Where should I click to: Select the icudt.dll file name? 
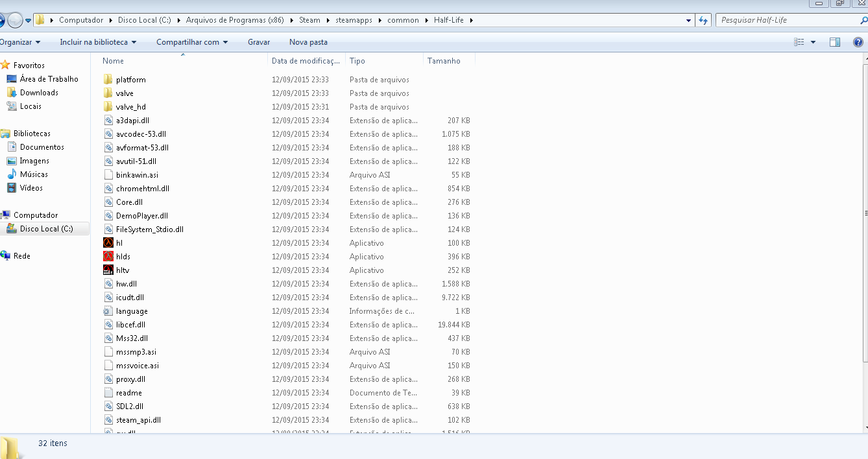130,297
